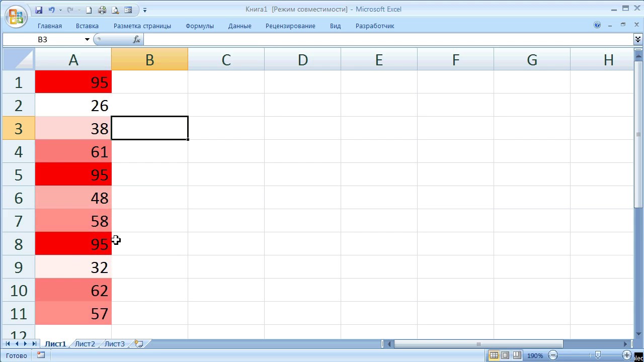Image resolution: width=644 pixels, height=362 pixels.
Task: Select cell with value 48
Action: coord(73,198)
